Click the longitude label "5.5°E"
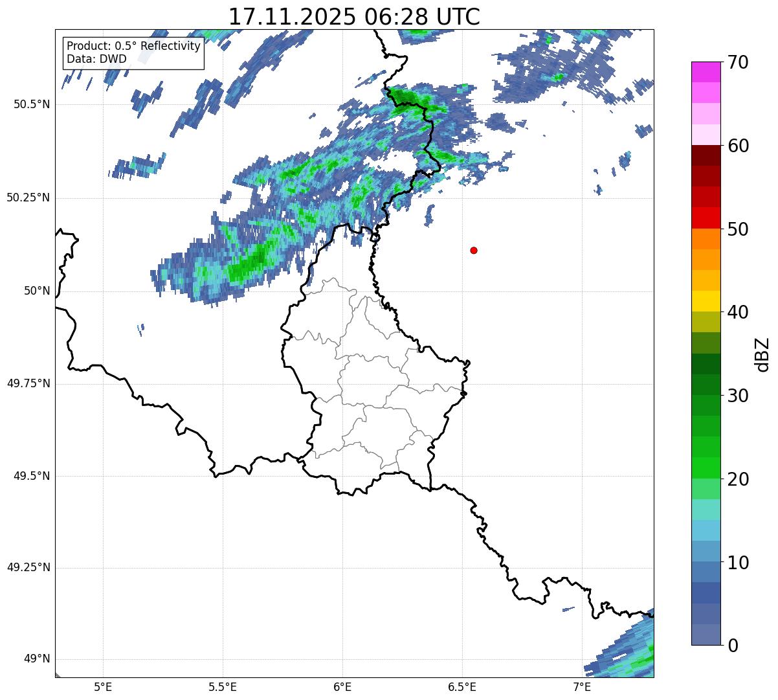 coord(223,686)
